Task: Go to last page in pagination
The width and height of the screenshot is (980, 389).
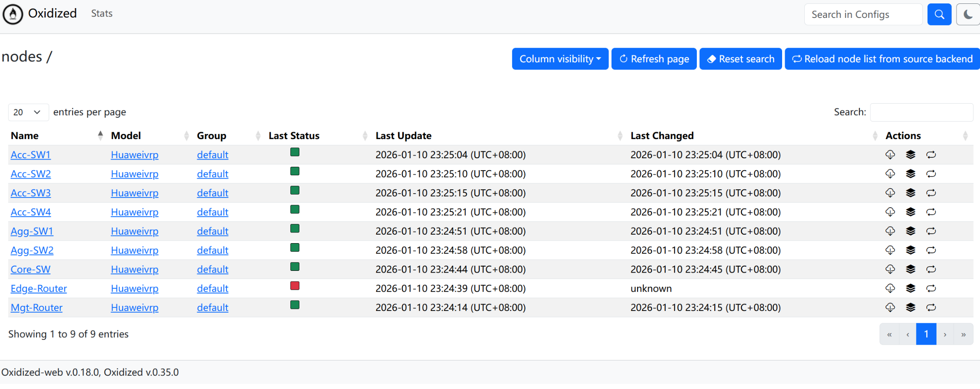Action: point(963,334)
